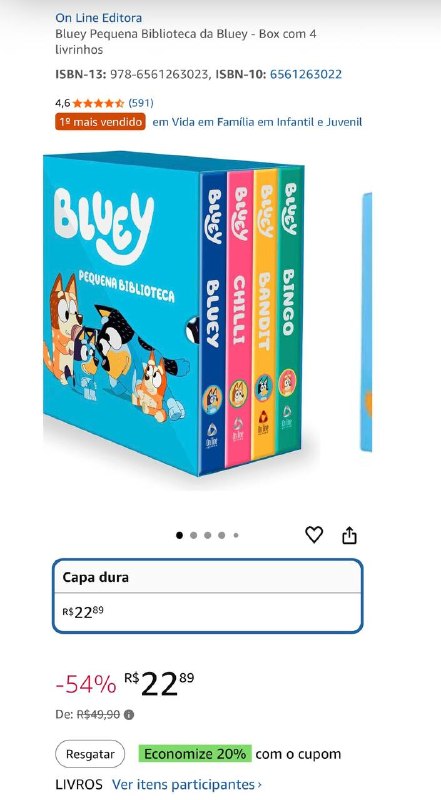This screenshot has height=800, width=441.
Task: Click the Economize 20% coupon label
Action: pos(194,754)
